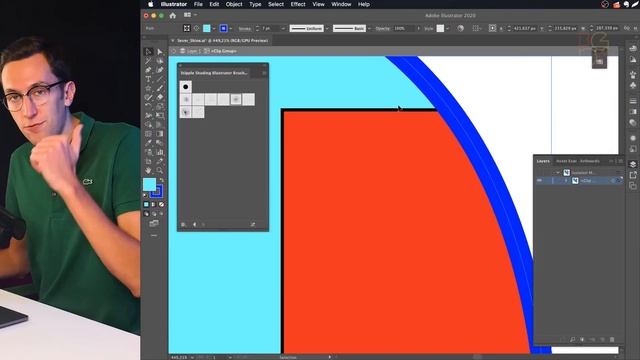Activate the Zoom tool
Viewport: 640px width, 360px height.
pos(160,170)
